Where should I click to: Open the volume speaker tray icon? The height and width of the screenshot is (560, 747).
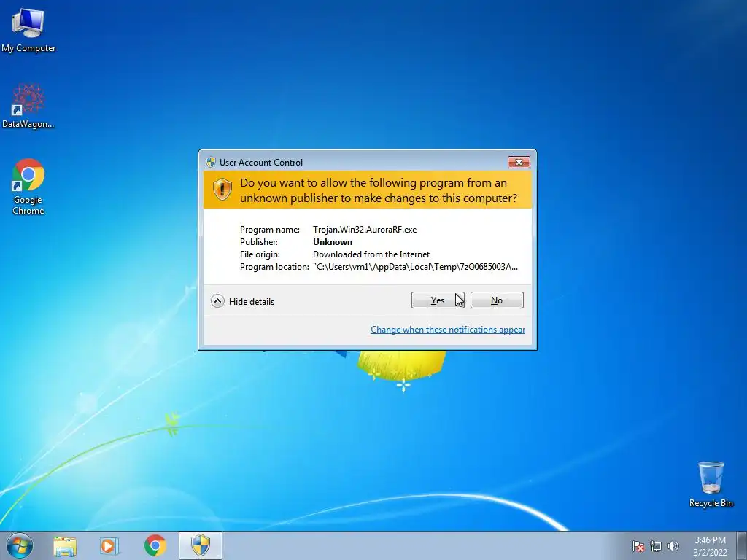[673, 546]
